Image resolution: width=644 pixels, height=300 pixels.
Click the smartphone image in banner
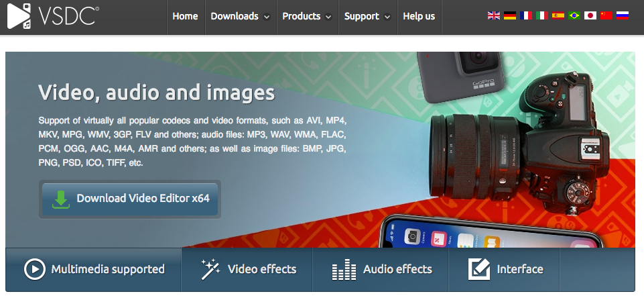493,232
